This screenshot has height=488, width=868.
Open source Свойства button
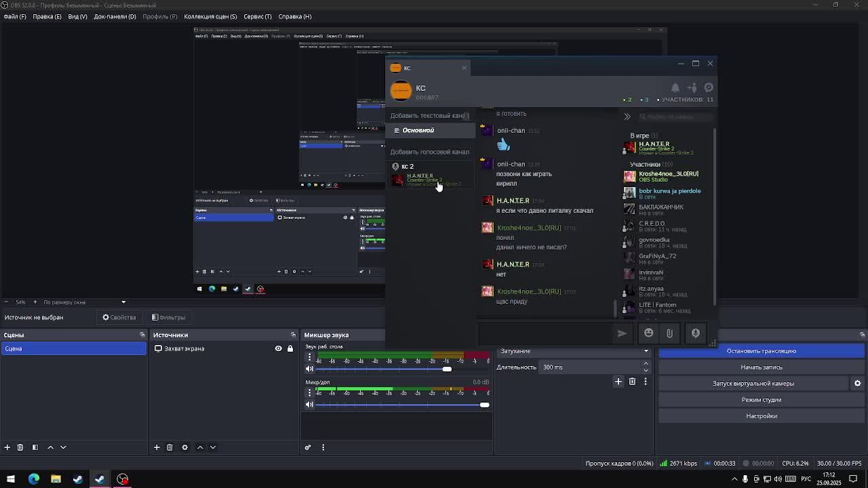tap(119, 317)
